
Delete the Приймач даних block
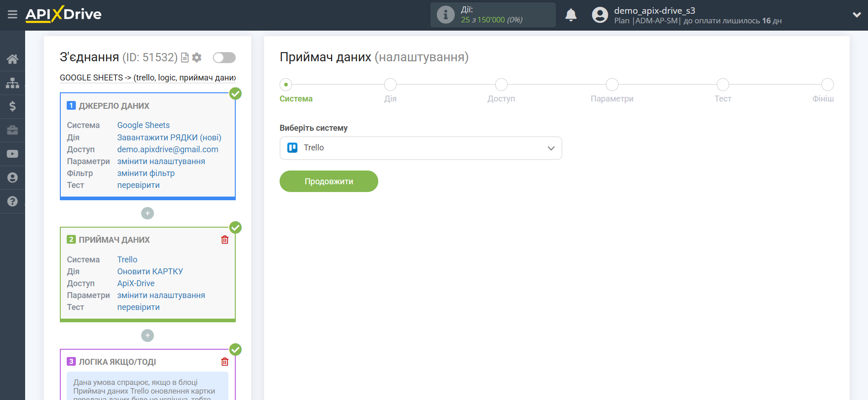[225, 240]
